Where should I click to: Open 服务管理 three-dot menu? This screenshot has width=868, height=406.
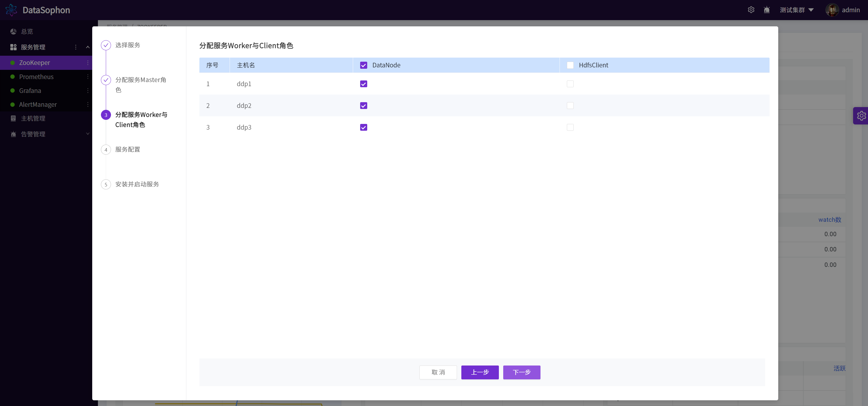(x=76, y=47)
